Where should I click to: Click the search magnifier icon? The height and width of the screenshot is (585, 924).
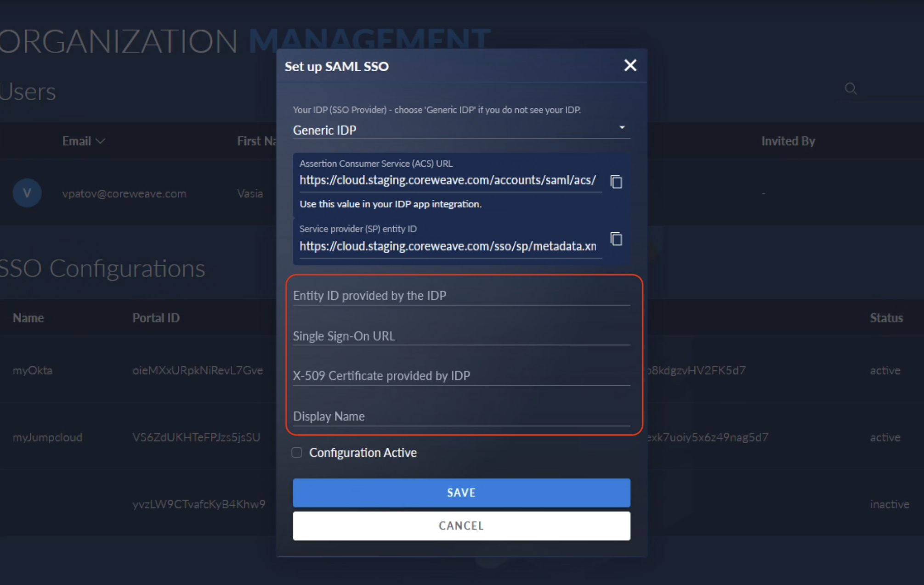[x=850, y=89]
